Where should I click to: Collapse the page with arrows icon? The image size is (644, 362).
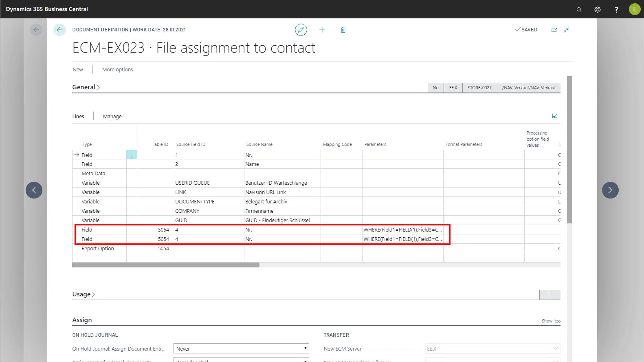(x=566, y=30)
